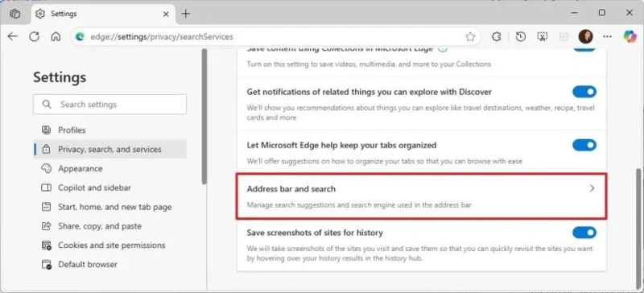Refresh the page with reload icon
Image resolution: width=644 pixels, height=293 pixels.
pos(34,36)
